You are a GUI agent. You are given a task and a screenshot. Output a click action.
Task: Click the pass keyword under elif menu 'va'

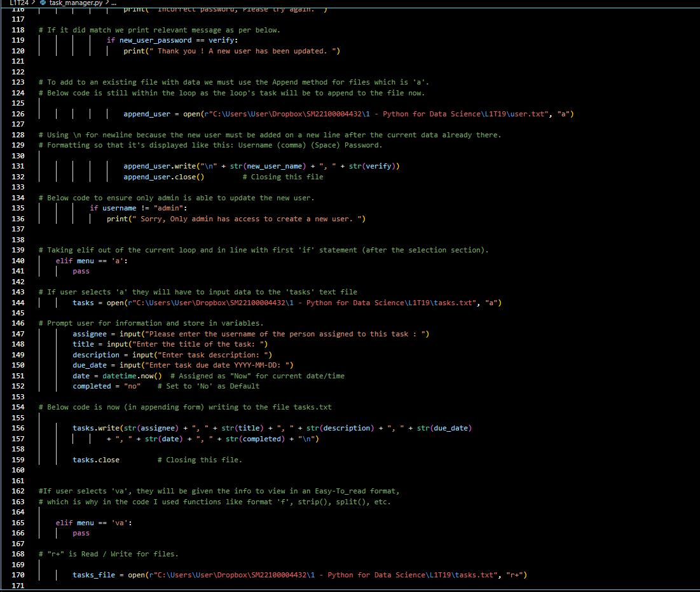coord(81,533)
